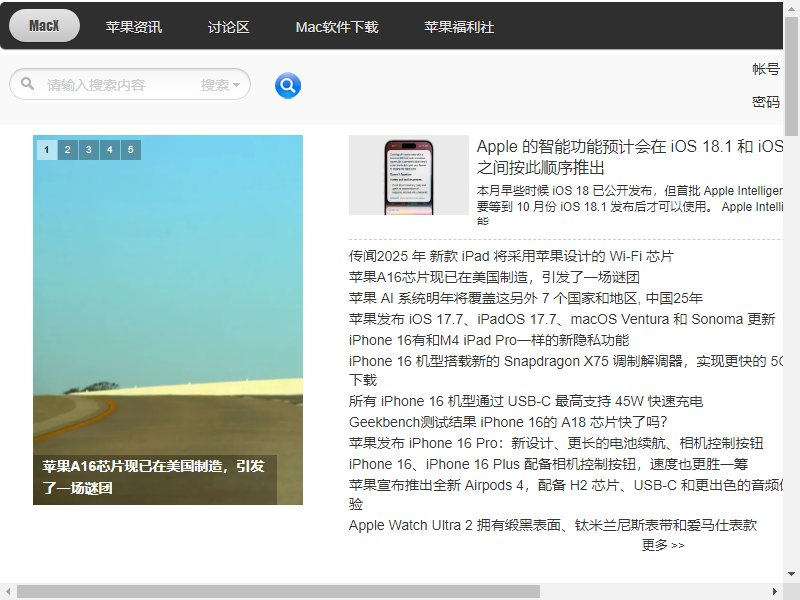Open article Apple Watch Ultra 2 拥有缎黑表面
The image size is (800, 600).
(x=553, y=525)
